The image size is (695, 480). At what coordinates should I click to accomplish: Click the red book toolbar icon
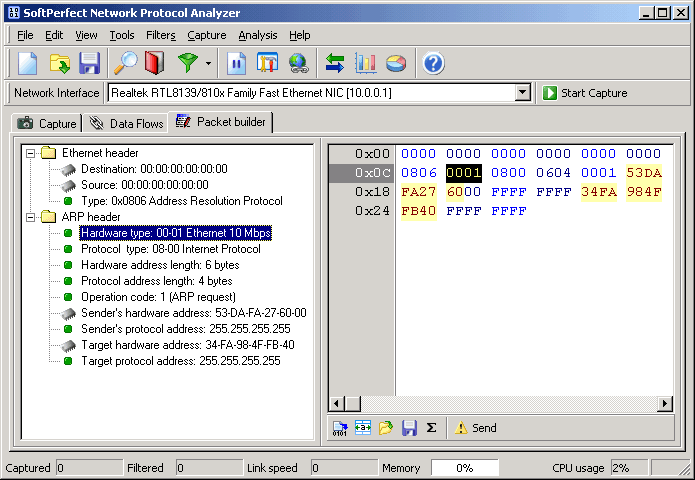pos(153,64)
